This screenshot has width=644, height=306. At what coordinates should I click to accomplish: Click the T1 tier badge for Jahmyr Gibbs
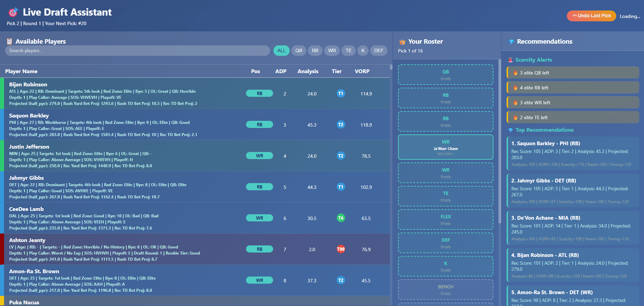(x=341, y=187)
